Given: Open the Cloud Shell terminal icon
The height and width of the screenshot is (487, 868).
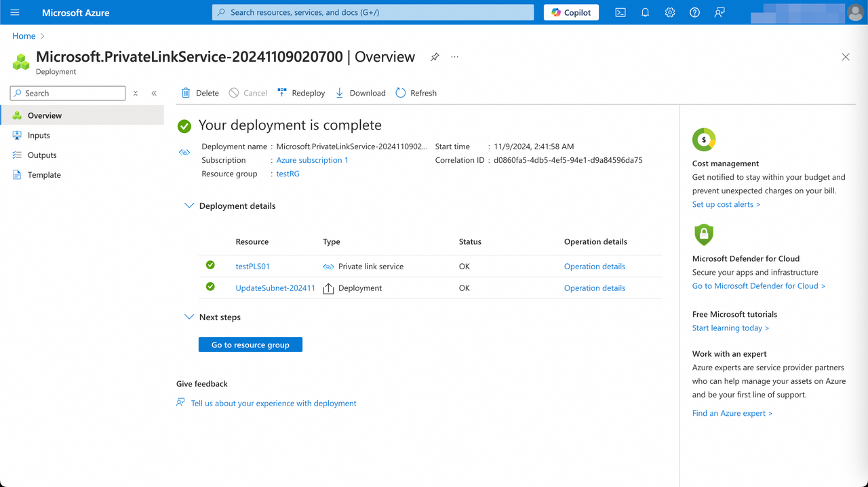Looking at the screenshot, I should 620,12.
